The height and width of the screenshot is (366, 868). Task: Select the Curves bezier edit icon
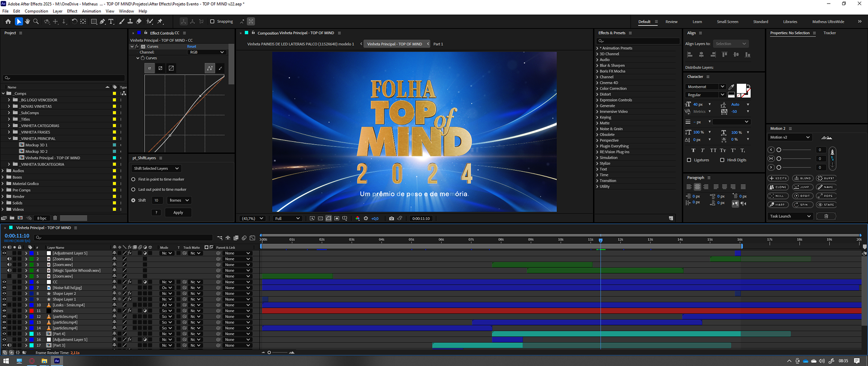pos(210,68)
